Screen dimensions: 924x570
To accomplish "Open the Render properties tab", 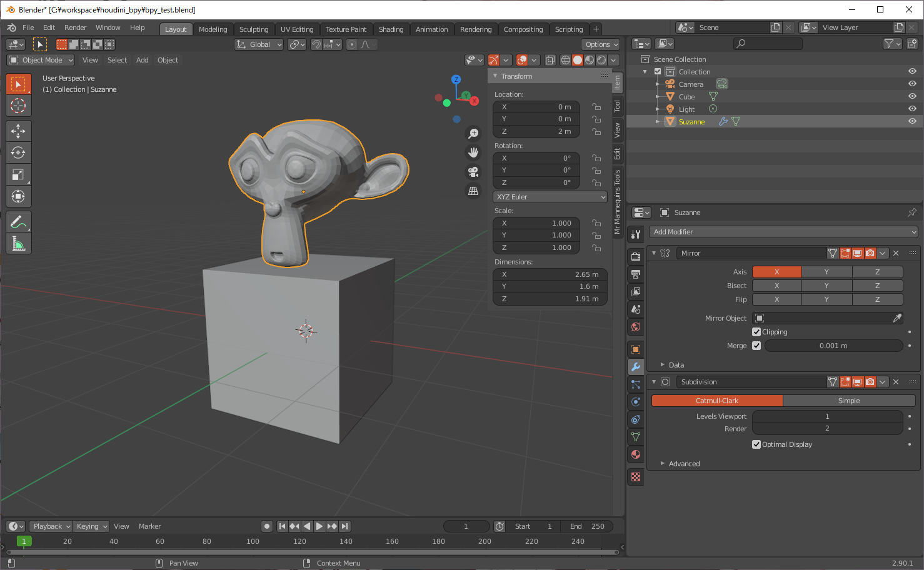I will (x=636, y=256).
